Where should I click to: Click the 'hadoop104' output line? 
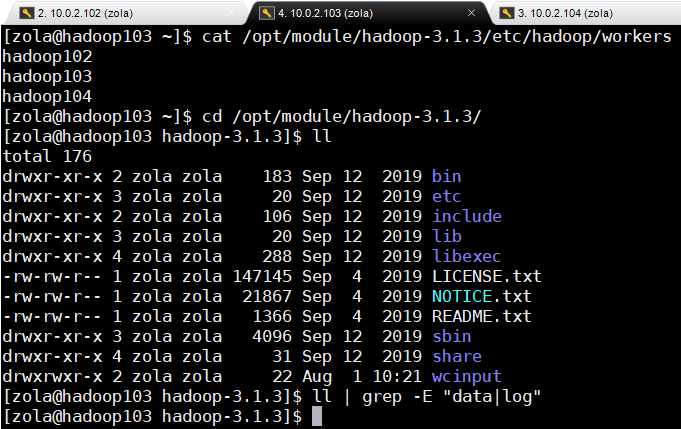[x=47, y=96]
